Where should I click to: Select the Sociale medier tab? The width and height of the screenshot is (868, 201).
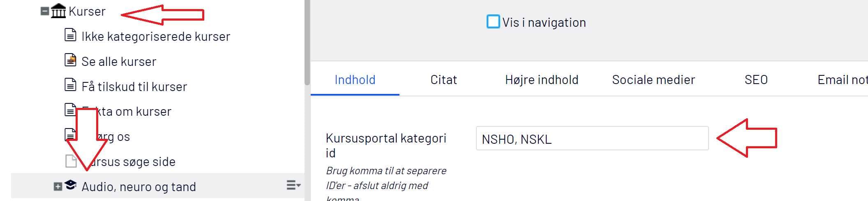(653, 79)
